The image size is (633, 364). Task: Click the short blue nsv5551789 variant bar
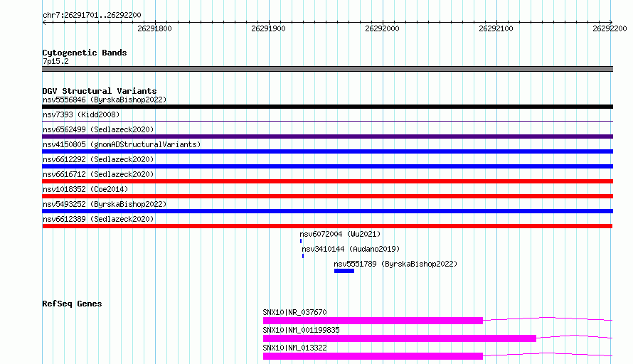[344, 271]
